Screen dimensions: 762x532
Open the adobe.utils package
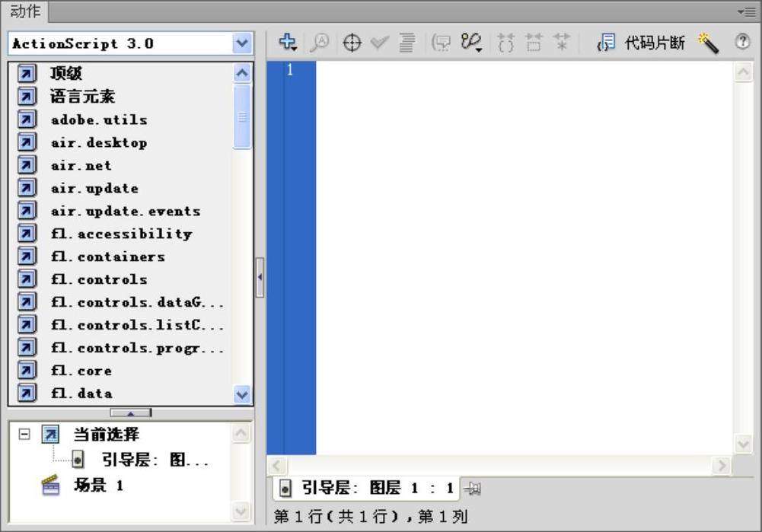coord(99,119)
